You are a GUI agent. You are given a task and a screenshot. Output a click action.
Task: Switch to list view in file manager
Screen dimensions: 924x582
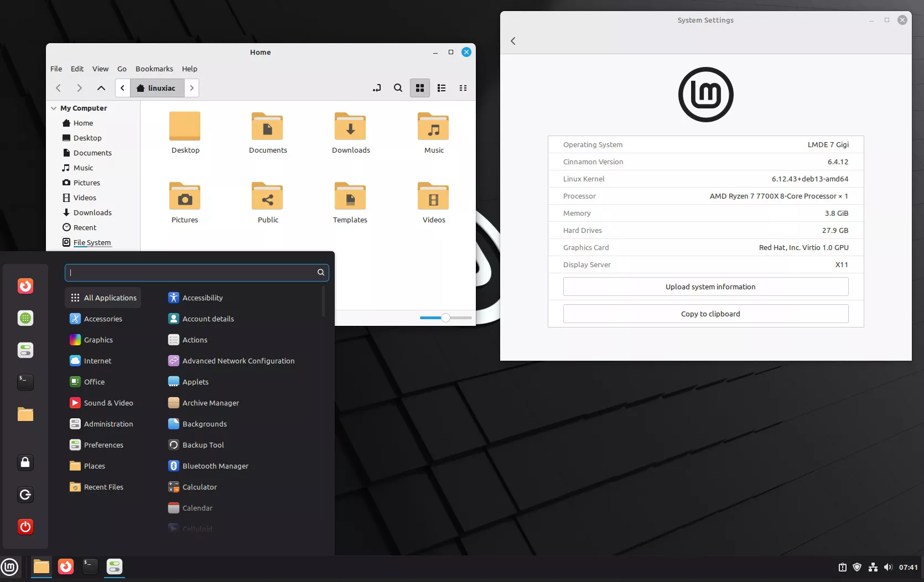pyautogui.click(x=442, y=88)
